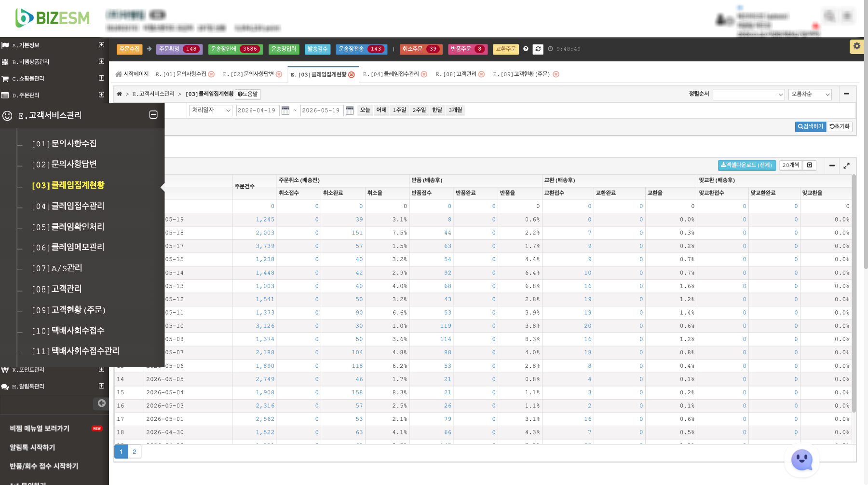Click the refresh icon in order status bar

point(538,49)
